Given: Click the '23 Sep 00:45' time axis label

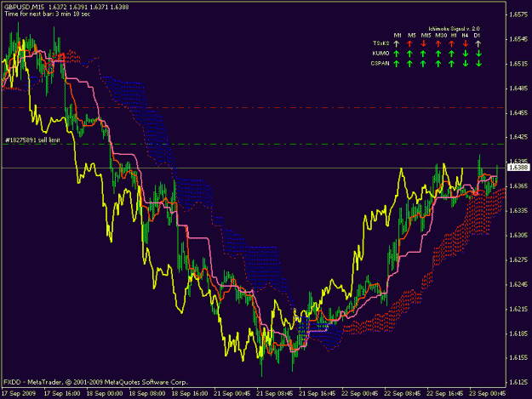Looking at the screenshot, I should pyautogui.click(x=488, y=394).
